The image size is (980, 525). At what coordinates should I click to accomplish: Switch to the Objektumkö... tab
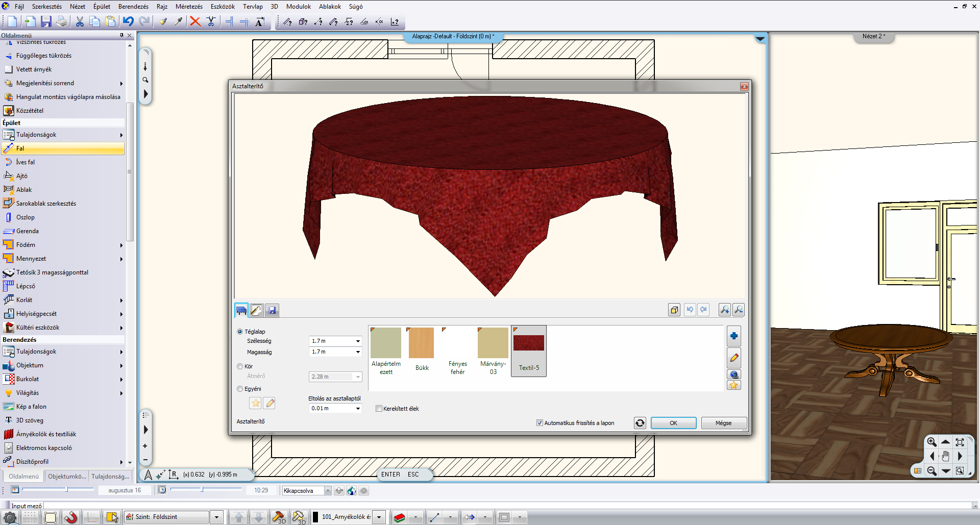coord(67,477)
